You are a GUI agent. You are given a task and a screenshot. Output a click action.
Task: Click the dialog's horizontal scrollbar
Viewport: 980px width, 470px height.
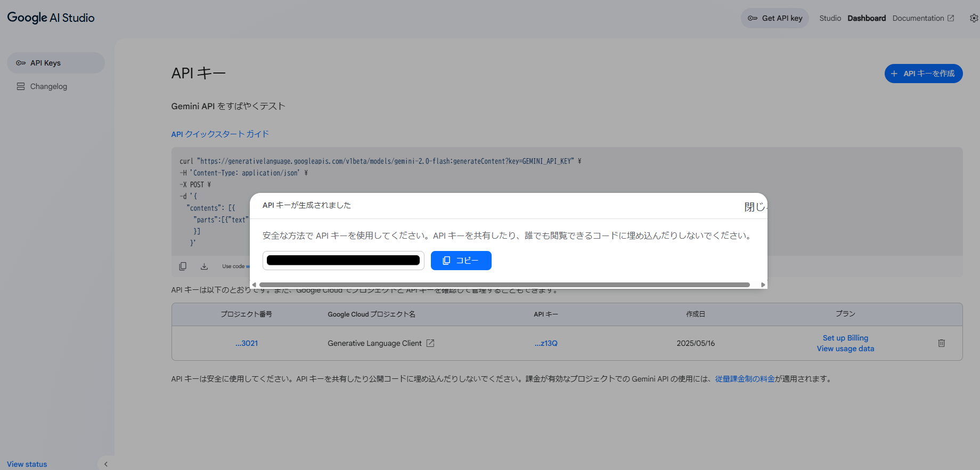[x=504, y=285]
